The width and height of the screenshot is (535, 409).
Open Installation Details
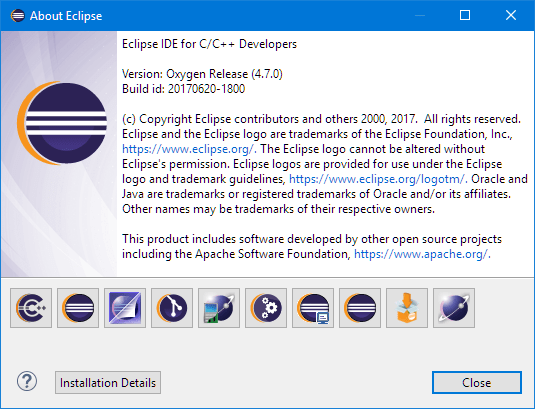108,383
